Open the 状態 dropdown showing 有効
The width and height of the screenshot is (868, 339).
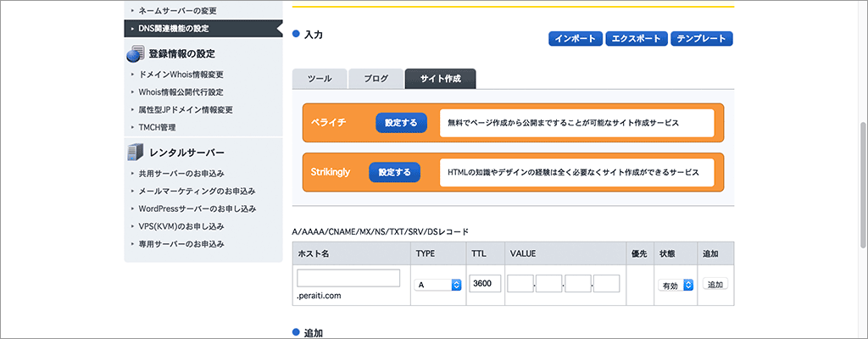676,285
